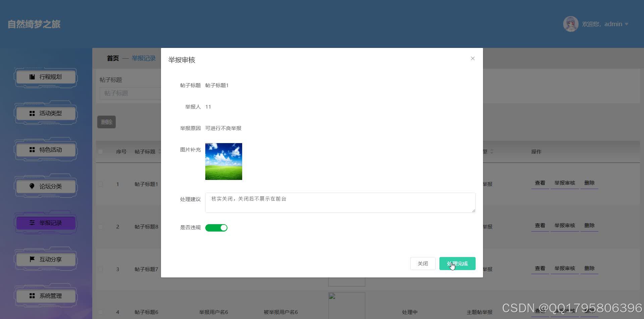Screen dimensions: 644x319
Task: Click the 处理完成 button
Action: point(457,263)
